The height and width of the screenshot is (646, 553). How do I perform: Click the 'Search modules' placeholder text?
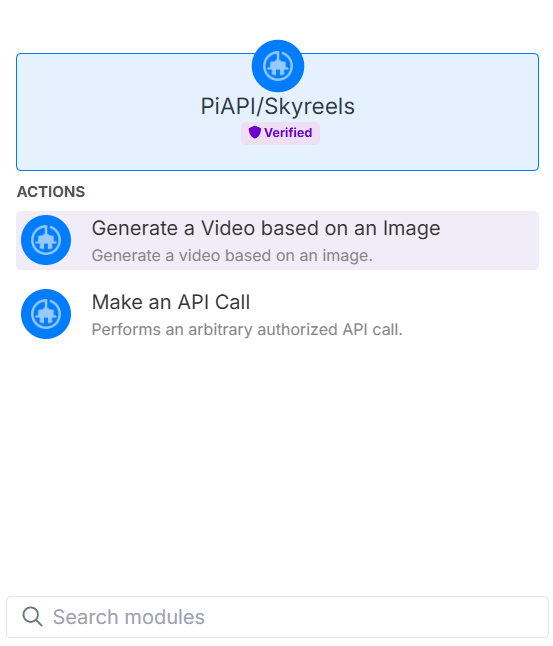pyautogui.click(x=129, y=617)
